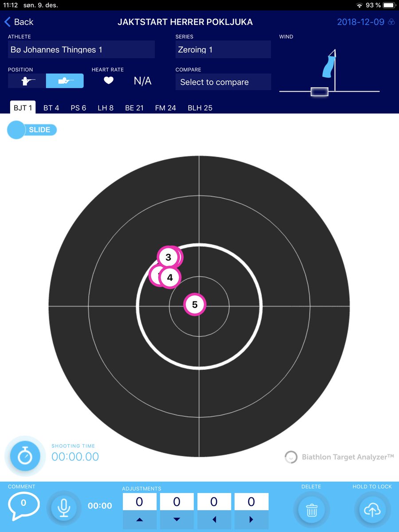This screenshot has width=399, height=532.
Task: Tap the Hold to Lock cloud upload icon
Action: (x=372, y=510)
